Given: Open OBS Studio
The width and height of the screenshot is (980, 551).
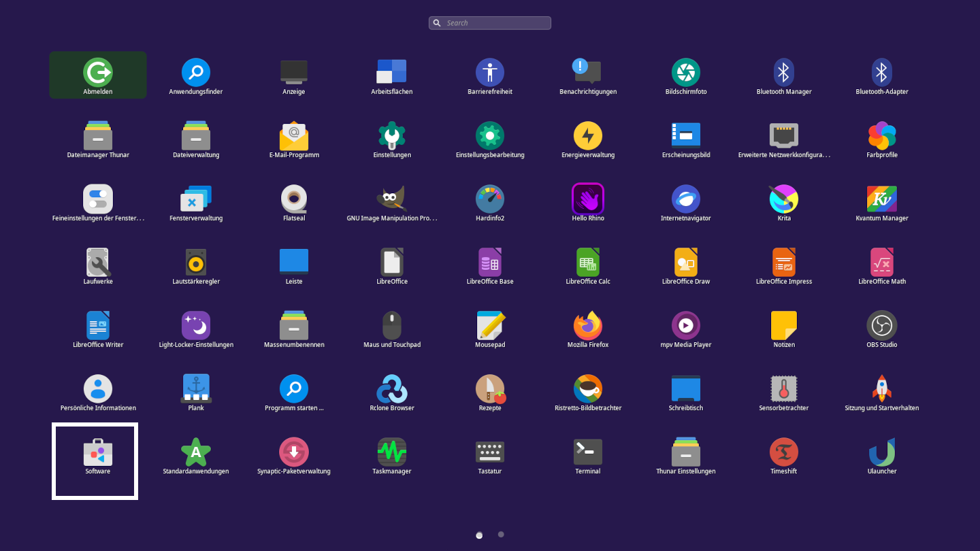Looking at the screenshot, I should (881, 326).
